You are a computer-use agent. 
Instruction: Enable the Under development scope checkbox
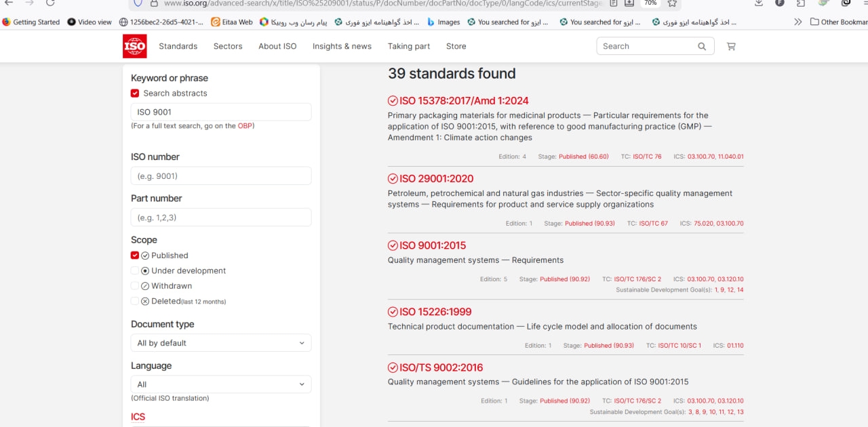[x=135, y=270]
